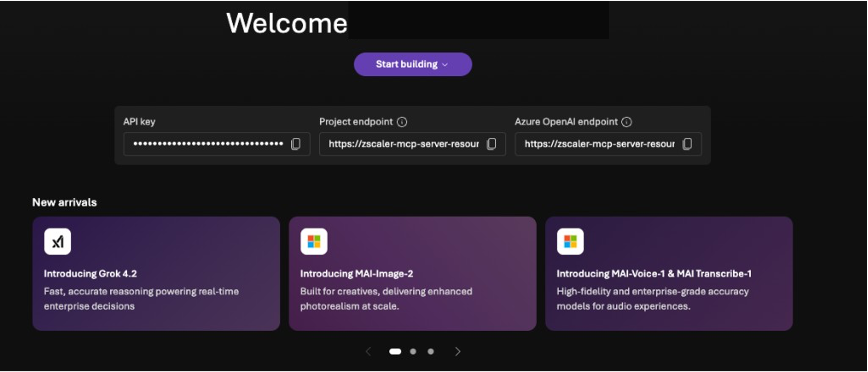The height and width of the screenshot is (372, 868).
Task: Select the third carousel page indicator
Action: [431, 351]
